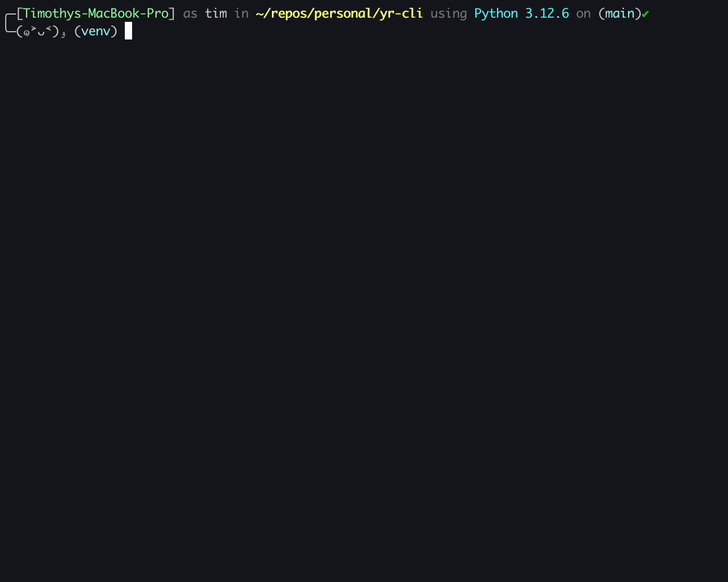Viewport: 728px width, 582px height.
Task: Click the prompt's curved connector line
Action: point(10,23)
